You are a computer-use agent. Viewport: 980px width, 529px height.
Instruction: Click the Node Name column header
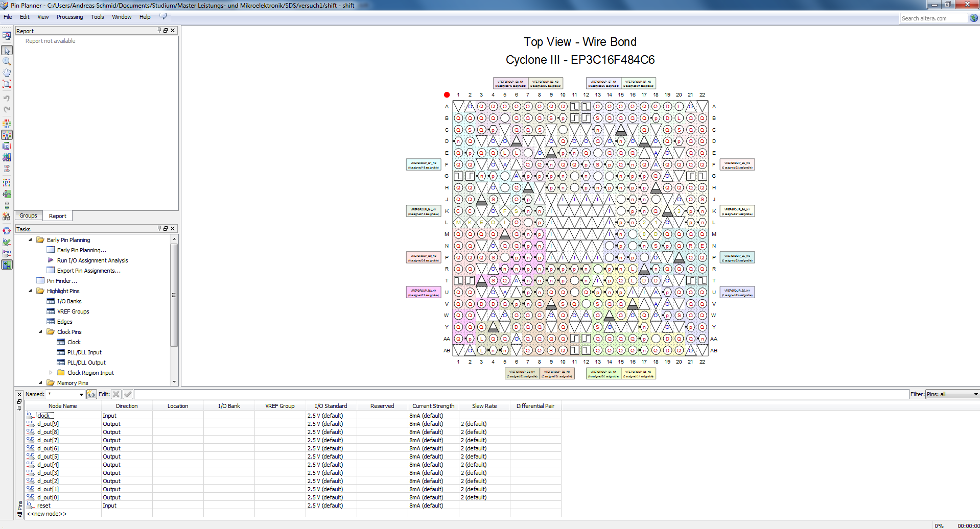coord(63,406)
